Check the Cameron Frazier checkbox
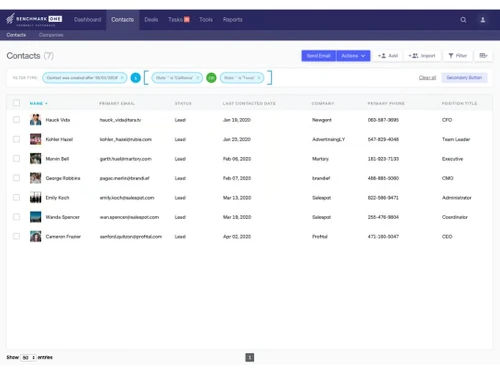The height and width of the screenshot is (375, 500). click(x=16, y=236)
